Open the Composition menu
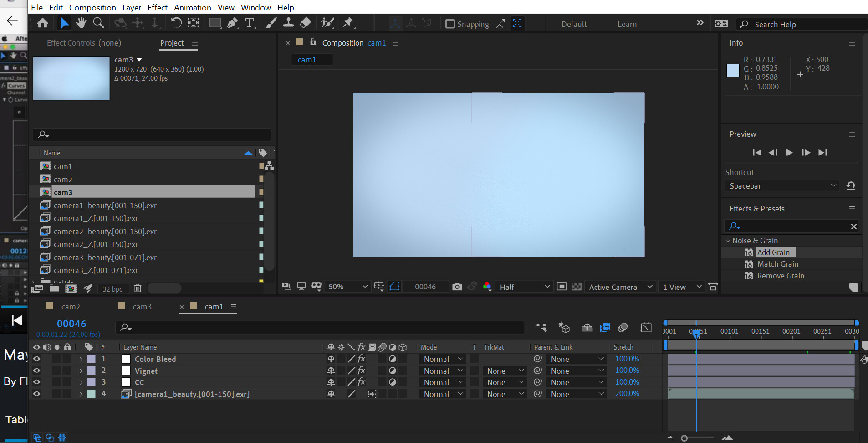The height and width of the screenshot is (443, 868). tap(92, 8)
